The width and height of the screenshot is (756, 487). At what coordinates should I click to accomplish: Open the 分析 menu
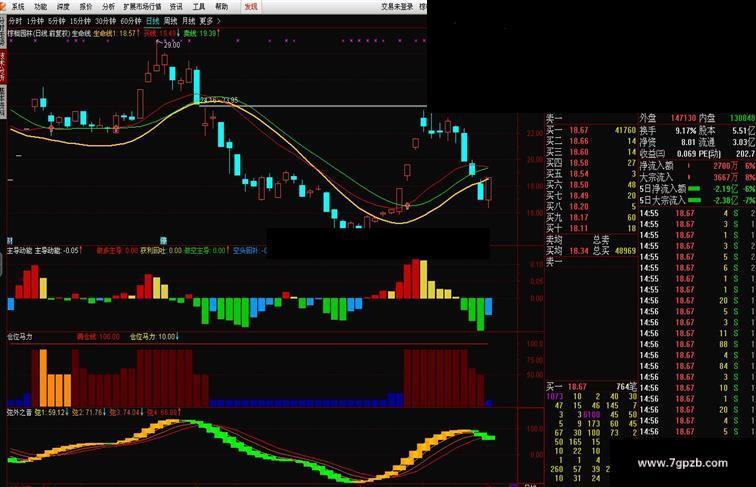[x=108, y=7]
